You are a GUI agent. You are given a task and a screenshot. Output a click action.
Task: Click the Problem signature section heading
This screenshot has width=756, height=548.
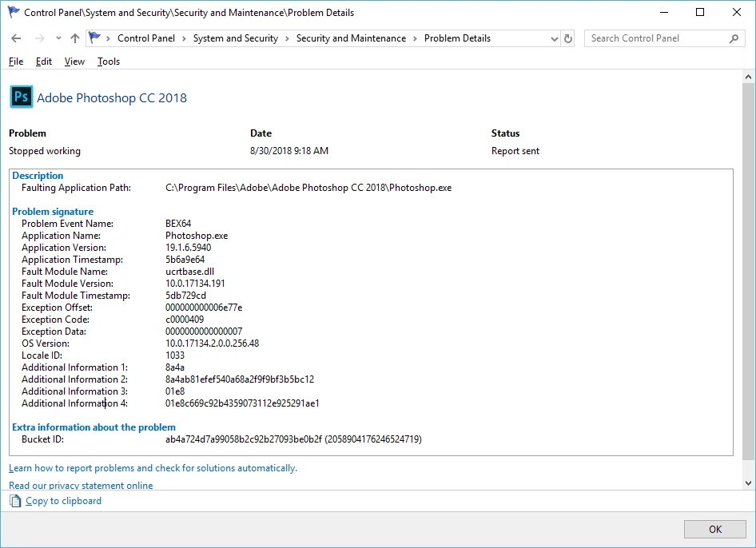click(x=53, y=212)
